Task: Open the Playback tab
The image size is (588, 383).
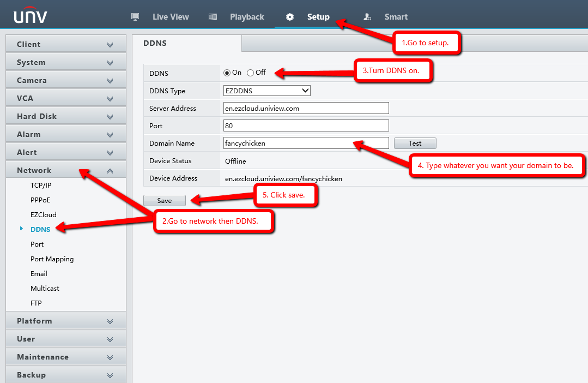Action: [247, 17]
